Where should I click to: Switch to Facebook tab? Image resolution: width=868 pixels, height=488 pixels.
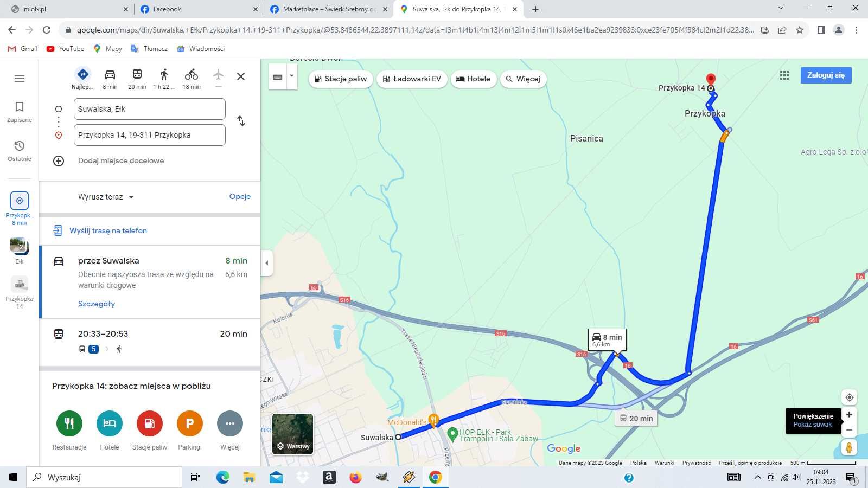point(198,9)
